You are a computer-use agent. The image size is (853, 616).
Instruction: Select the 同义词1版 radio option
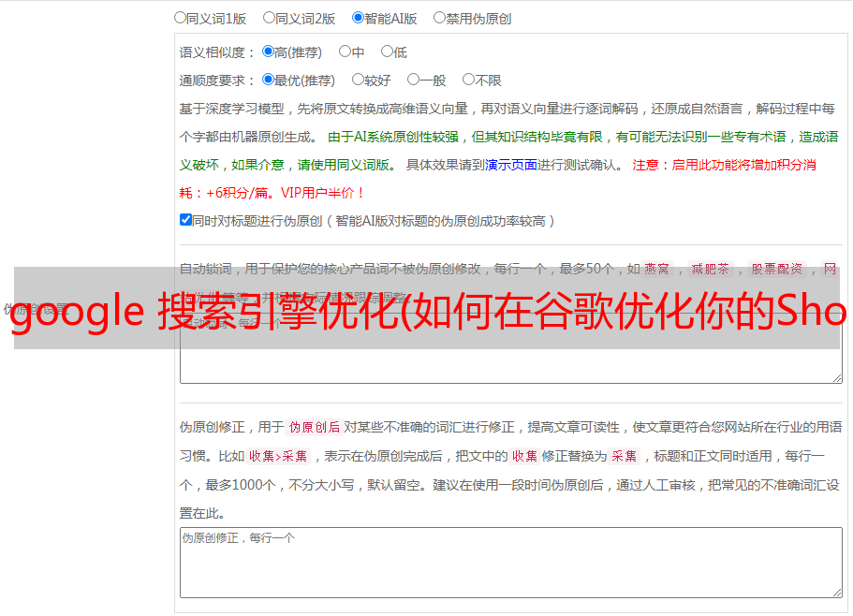[x=180, y=18]
